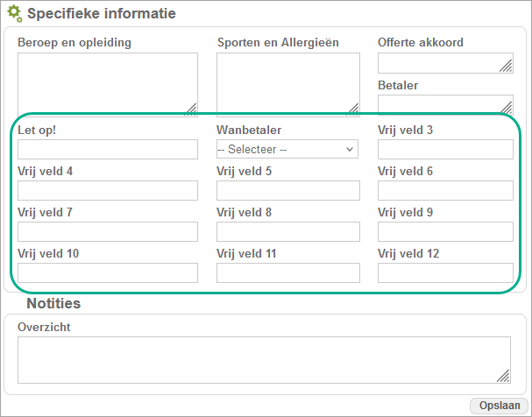Viewport: 532px width, 417px height.
Task: Focus the Vrij veld 11 field
Action: click(x=287, y=272)
